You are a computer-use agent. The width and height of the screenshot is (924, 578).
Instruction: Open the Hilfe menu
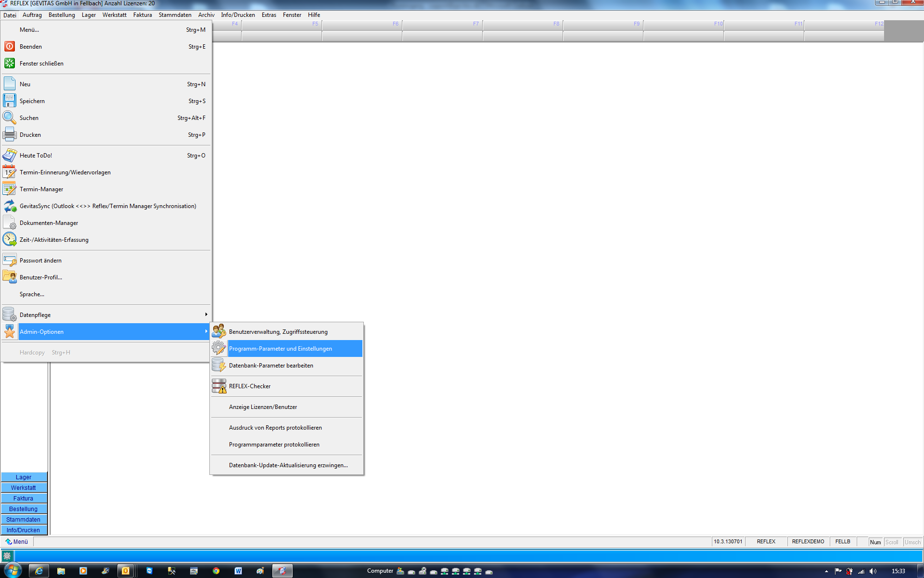pyautogui.click(x=314, y=15)
